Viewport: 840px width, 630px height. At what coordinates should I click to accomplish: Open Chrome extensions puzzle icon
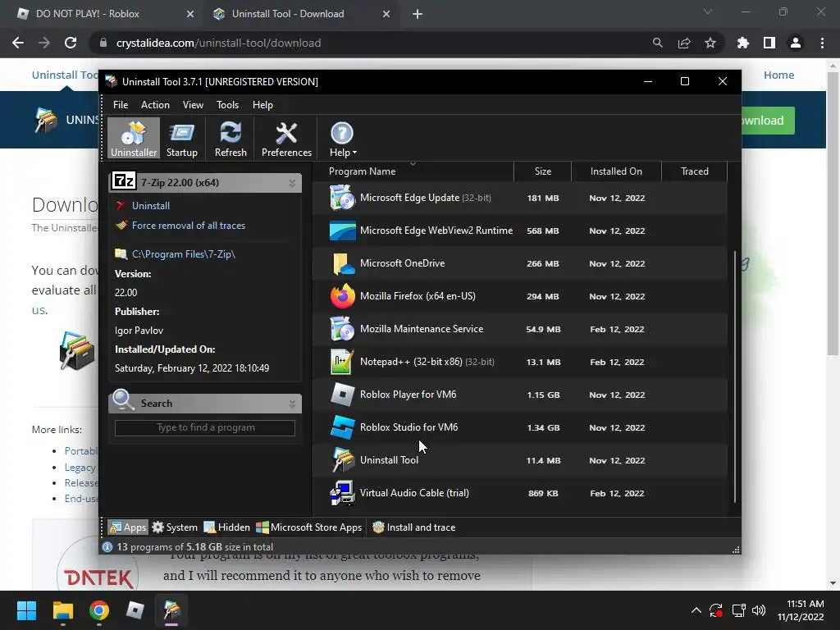(742, 43)
